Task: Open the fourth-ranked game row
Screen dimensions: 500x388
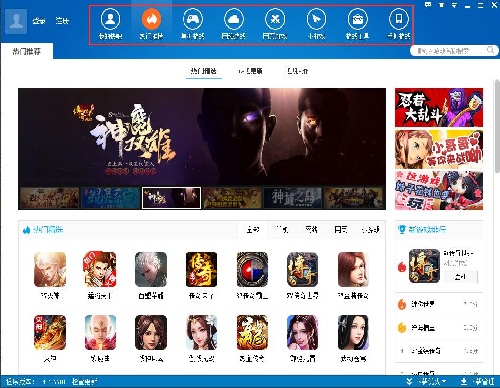Action: coord(439,351)
